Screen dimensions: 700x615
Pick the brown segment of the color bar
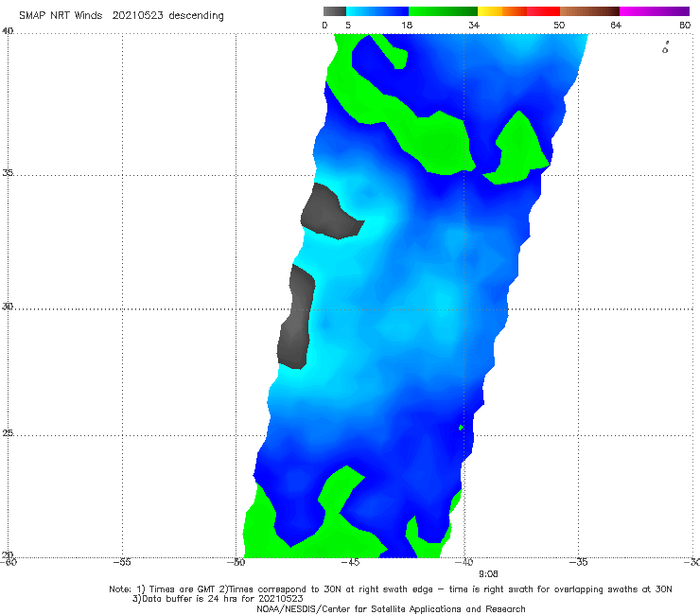tap(589, 11)
